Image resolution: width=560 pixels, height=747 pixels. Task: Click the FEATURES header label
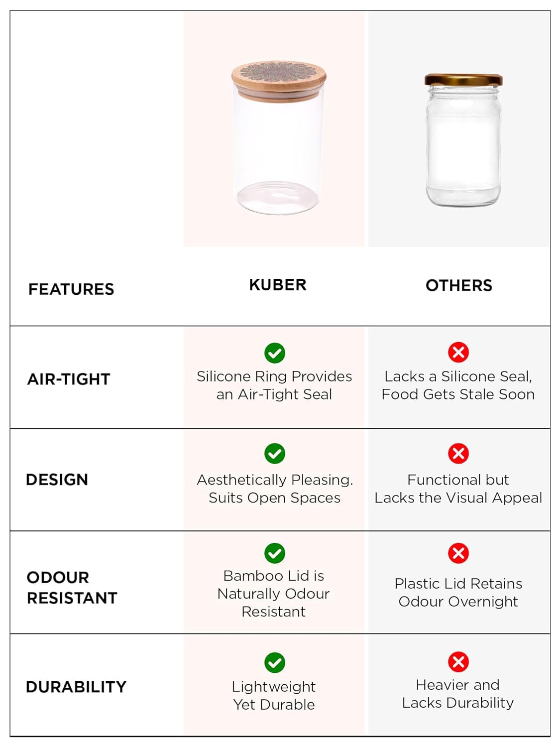71,289
